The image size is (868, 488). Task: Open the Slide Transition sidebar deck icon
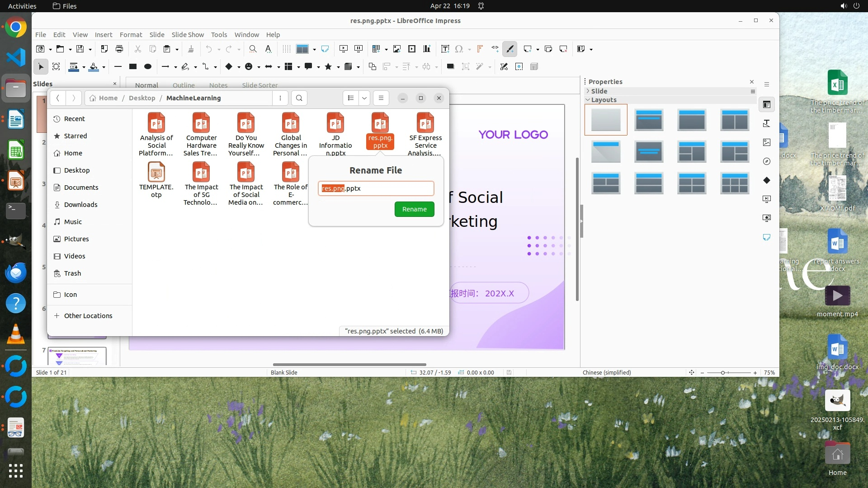tap(767, 199)
